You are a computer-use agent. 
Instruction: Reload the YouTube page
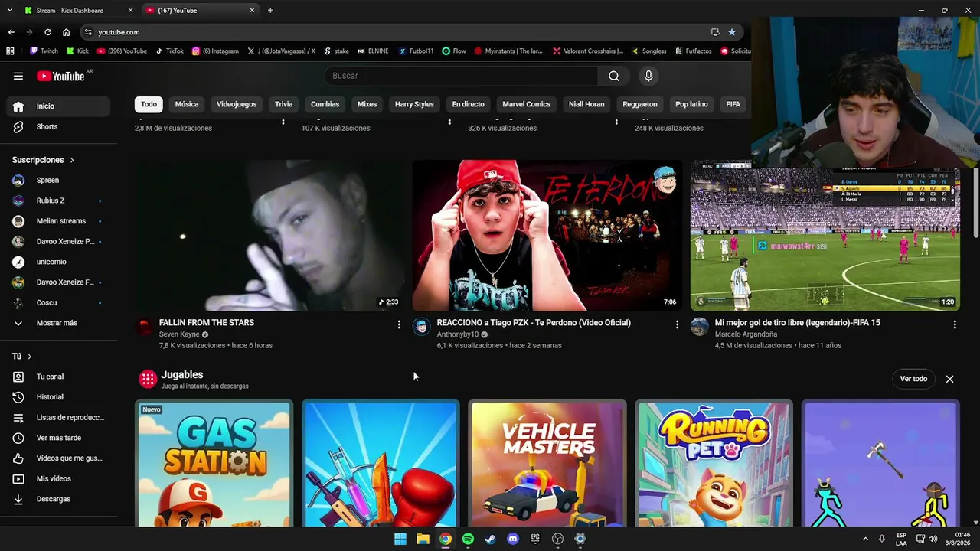[x=47, y=32]
